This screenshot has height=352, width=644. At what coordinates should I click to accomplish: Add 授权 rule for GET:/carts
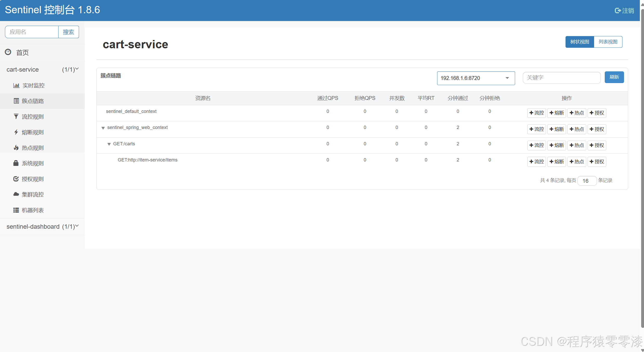pyautogui.click(x=597, y=145)
